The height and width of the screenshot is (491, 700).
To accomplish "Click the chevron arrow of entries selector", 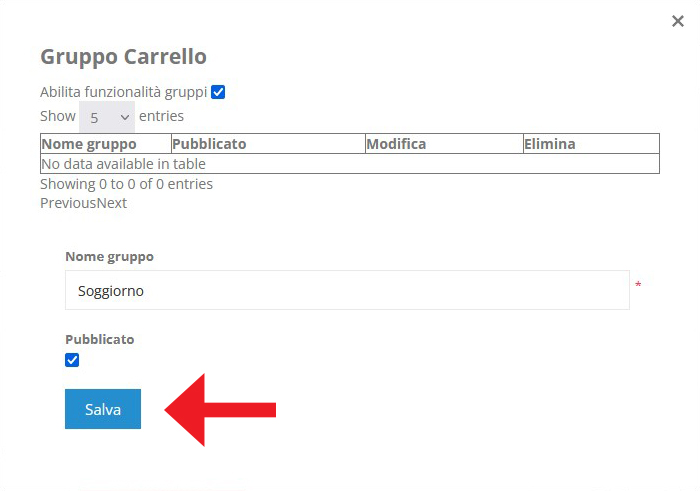I will tap(125, 117).
